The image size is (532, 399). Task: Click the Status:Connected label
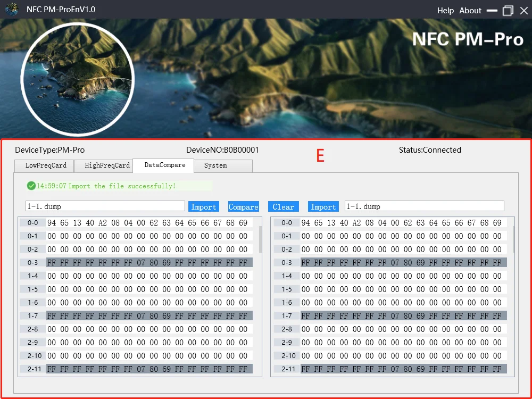pyautogui.click(x=430, y=150)
